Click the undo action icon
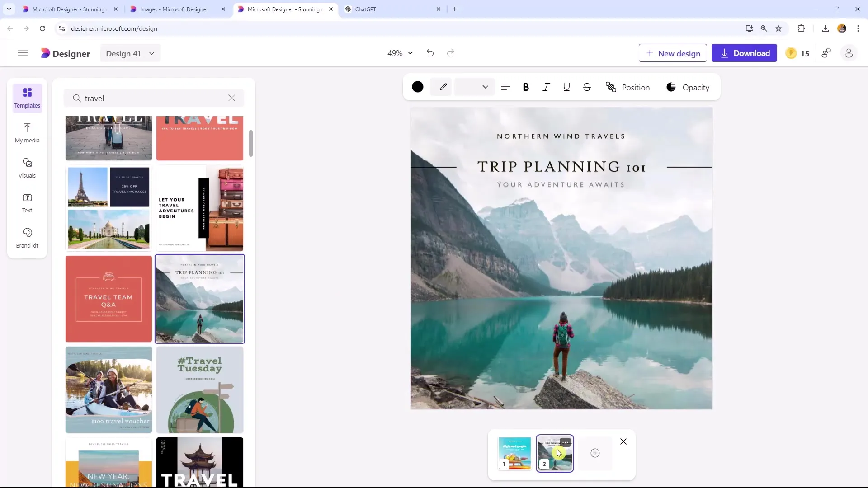 pos(430,53)
